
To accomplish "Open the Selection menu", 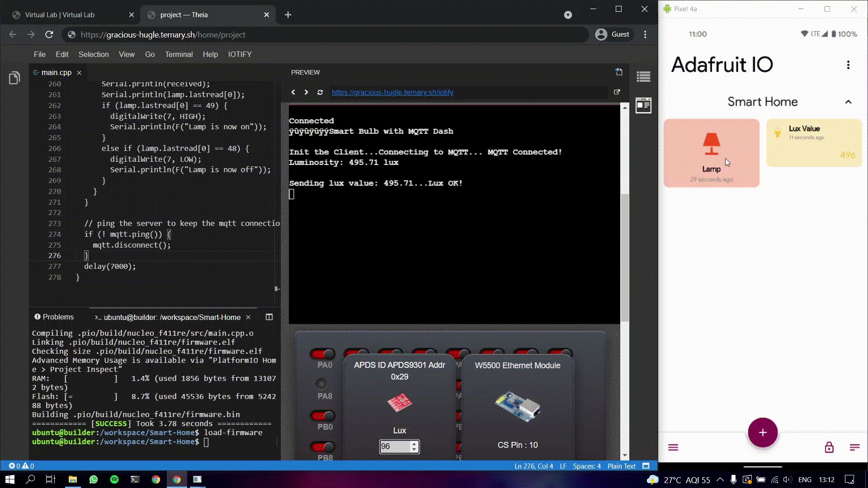I will click(94, 54).
